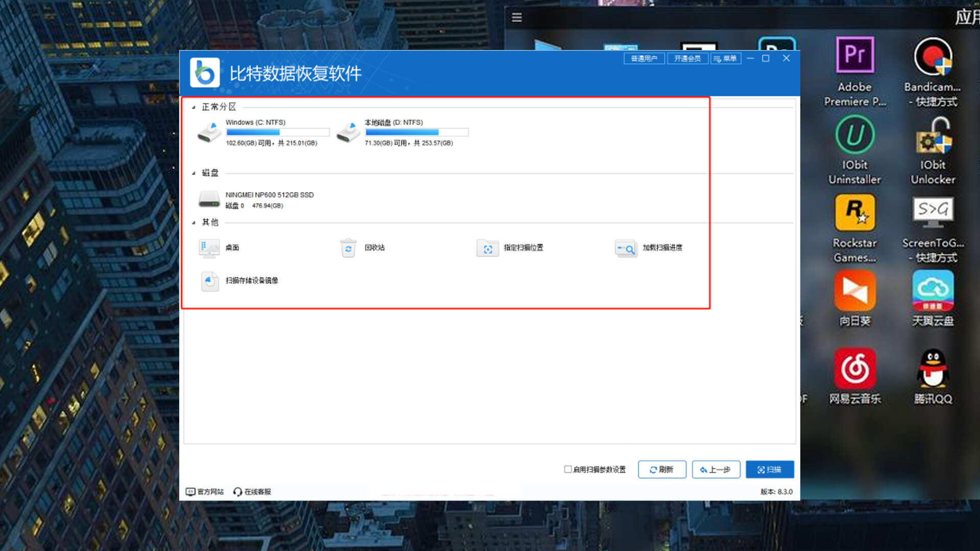Click the headset icon for online support

[237, 492]
